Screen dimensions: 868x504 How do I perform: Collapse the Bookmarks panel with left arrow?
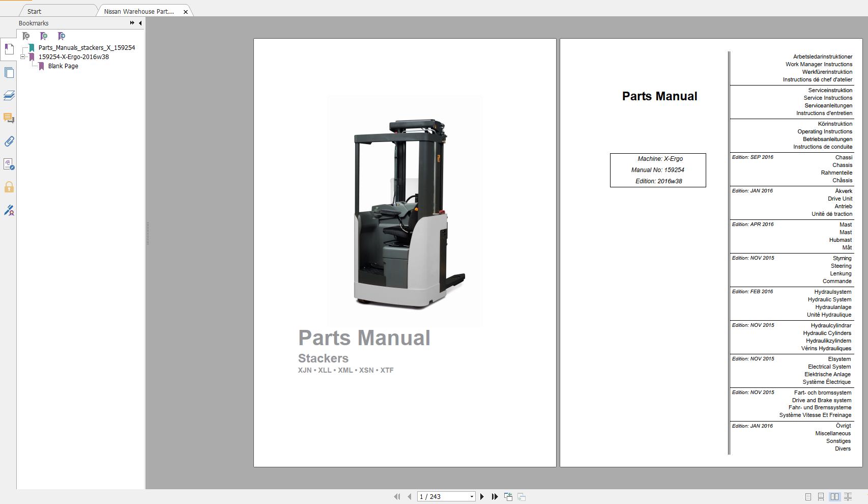click(x=140, y=23)
